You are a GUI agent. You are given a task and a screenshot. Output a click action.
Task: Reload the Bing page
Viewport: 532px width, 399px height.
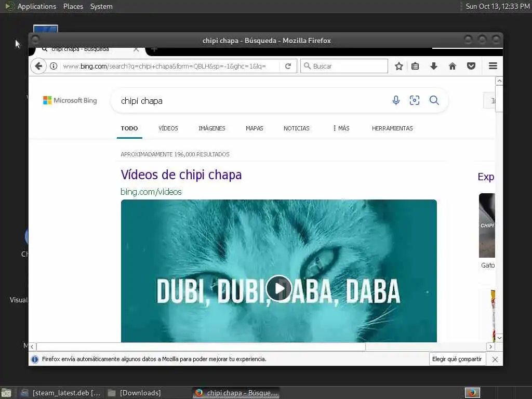288,66
